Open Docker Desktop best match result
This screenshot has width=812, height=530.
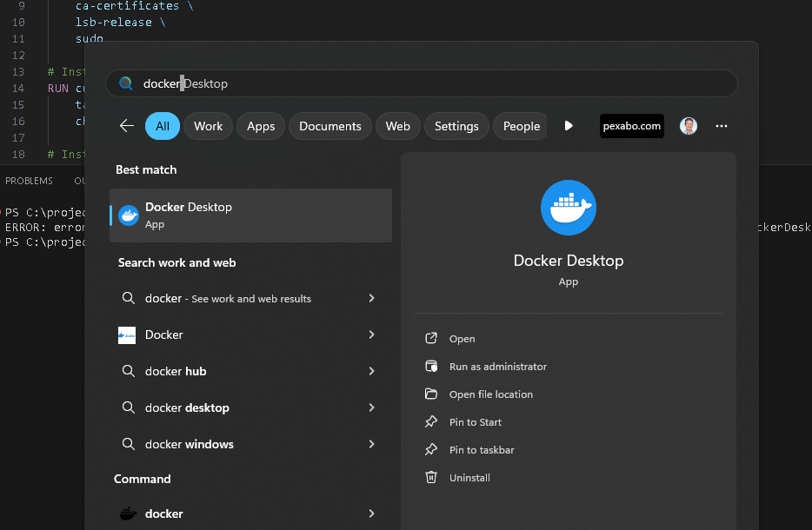(x=250, y=215)
